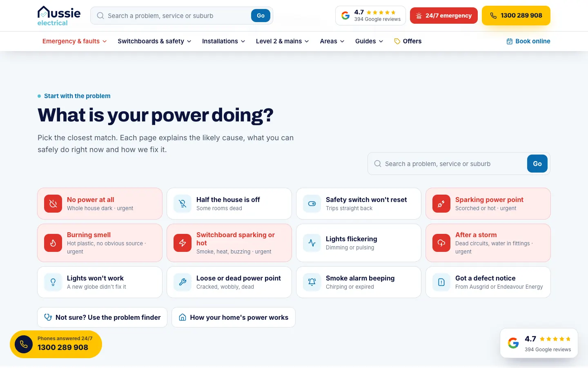Call 1300 289 908 from the header button
The width and height of the screenshot is (588, 368).
[516, 16]
